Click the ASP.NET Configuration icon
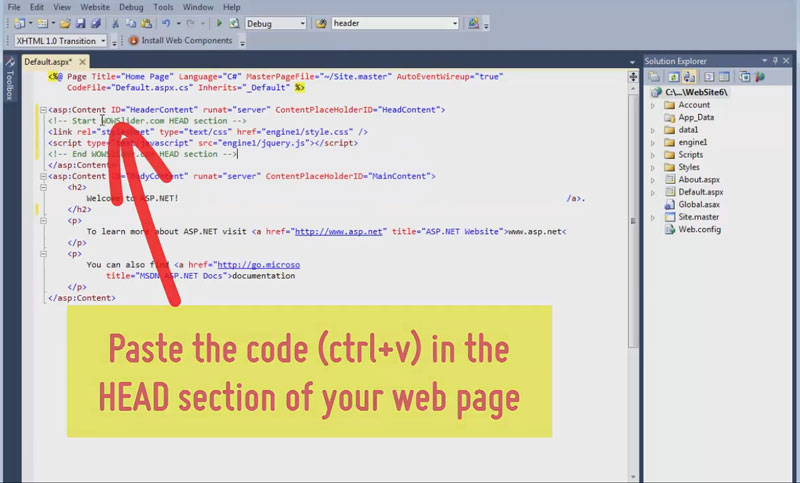Screen dimensions: 800x483 [x=760, y=77]
